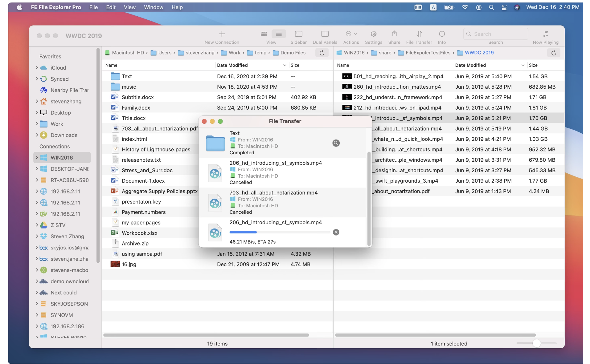Refresh the WWDC 2019 remote pane
590x364 pixels.
[553, 53]
